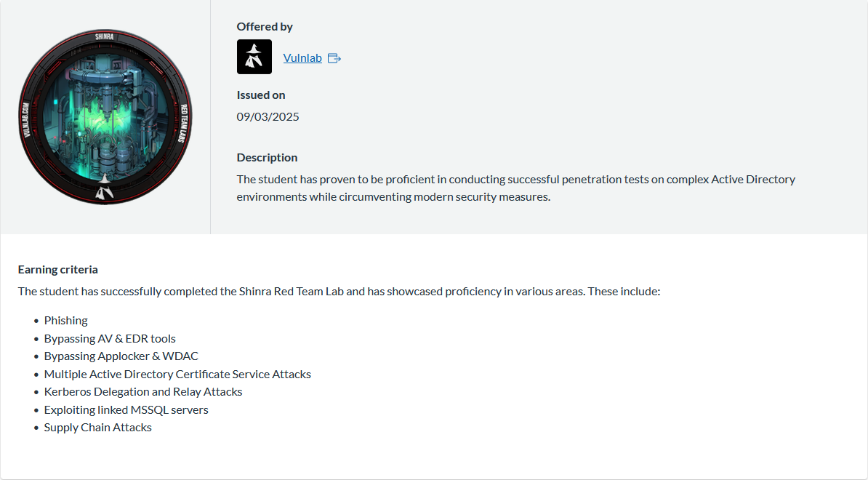Click the Offered by heading
The width and height of the screenshot is (868, 480).
(265, 27)
